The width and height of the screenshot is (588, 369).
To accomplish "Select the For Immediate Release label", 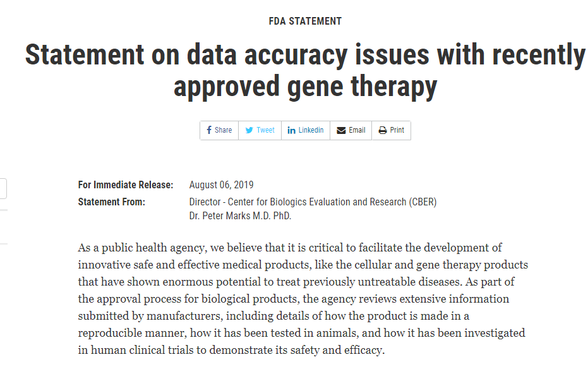I will click(125, 185).
